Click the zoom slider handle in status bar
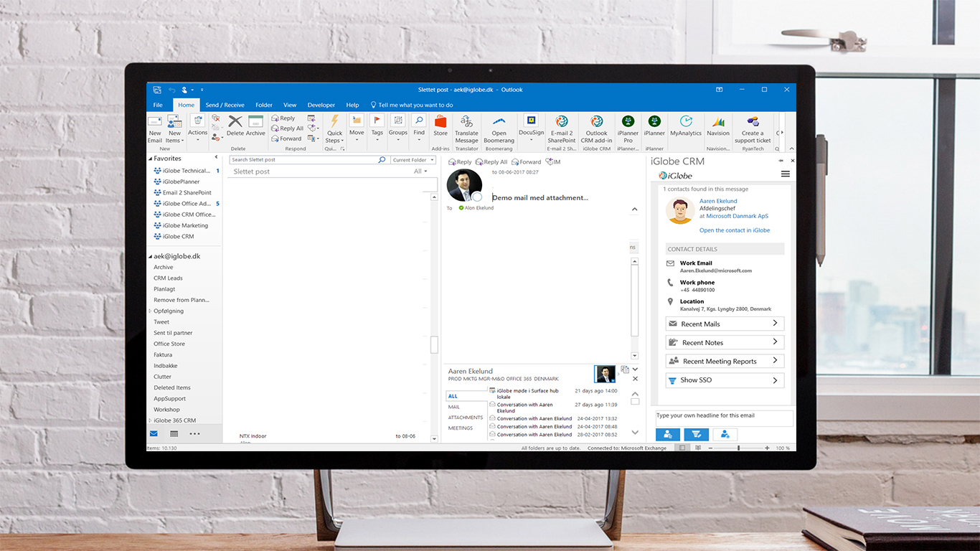The height and width of the screenshot is (551, 980). [738, 448]
